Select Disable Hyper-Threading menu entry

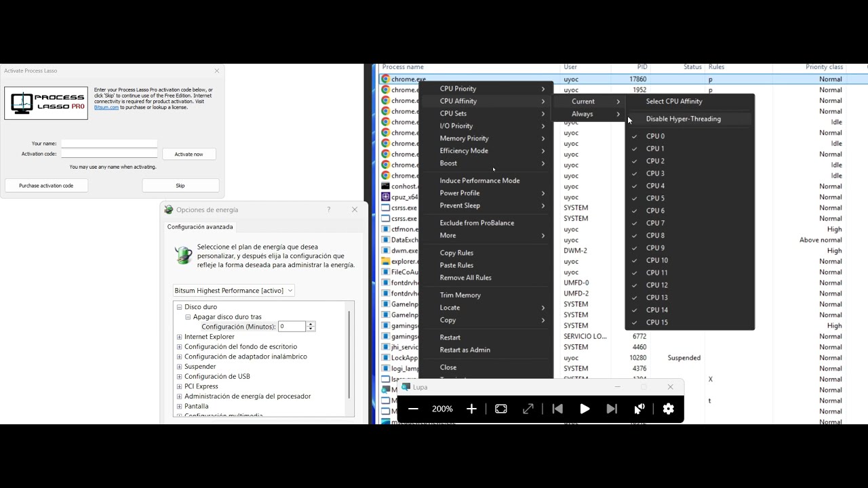point(690,119)
